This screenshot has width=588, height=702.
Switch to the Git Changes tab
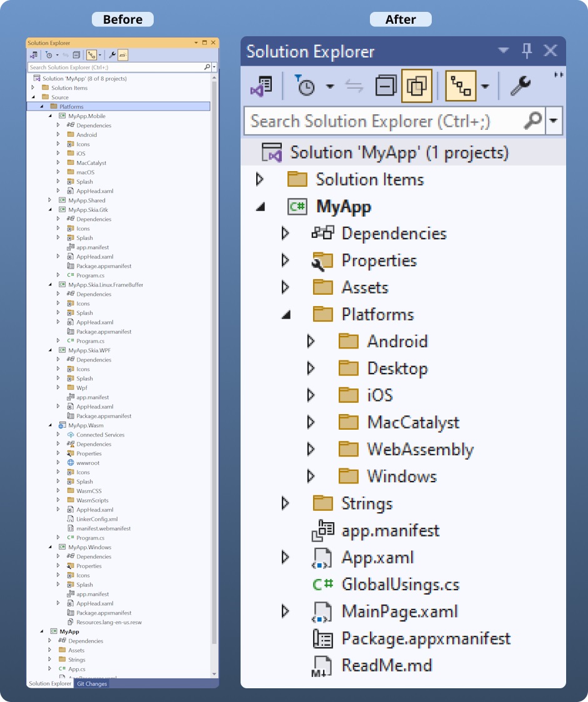point(92,683)
